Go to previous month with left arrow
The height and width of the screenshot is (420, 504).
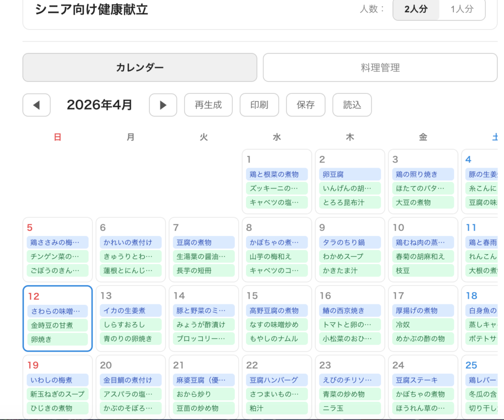[36, 105]
